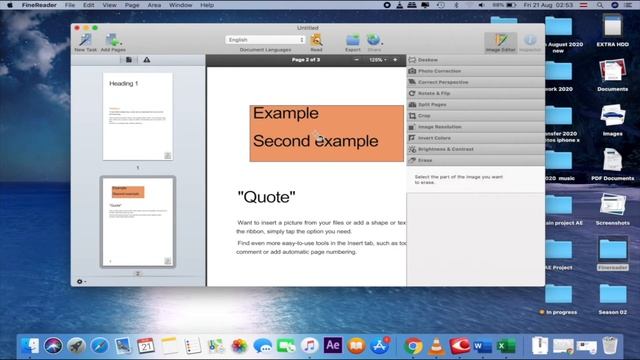Select the page 1 thumbnail
This screenshot has width=640, height=360.
(138, 116)
